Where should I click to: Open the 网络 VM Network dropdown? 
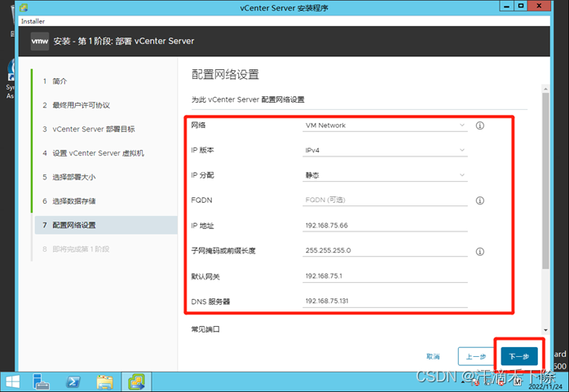(385, 126)
